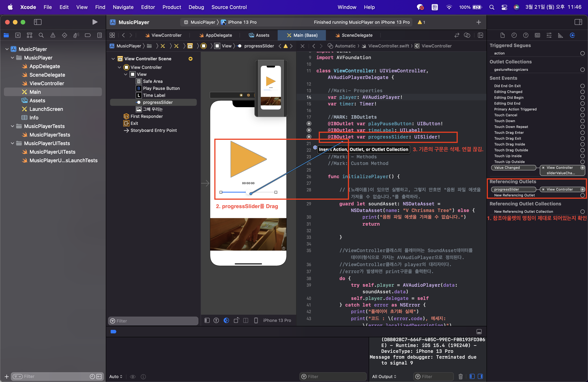Click the Run play button in toolbar
This screenshot has height=382, width=588.
[95, 22]
